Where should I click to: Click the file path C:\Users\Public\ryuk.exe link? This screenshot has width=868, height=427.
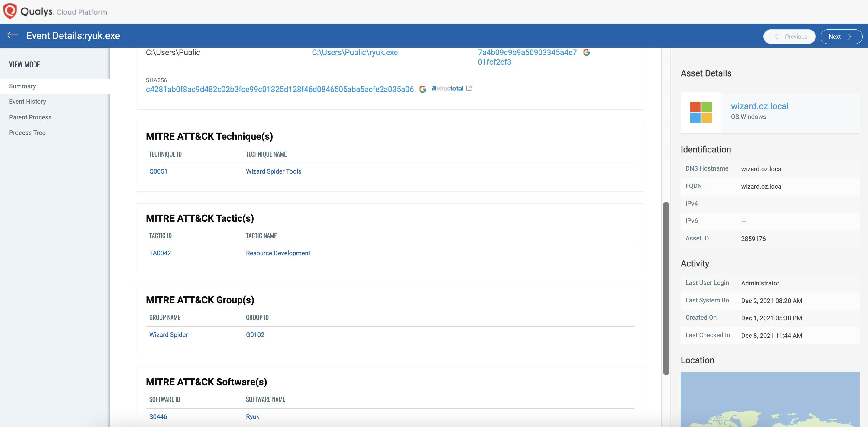coord(355,52)
